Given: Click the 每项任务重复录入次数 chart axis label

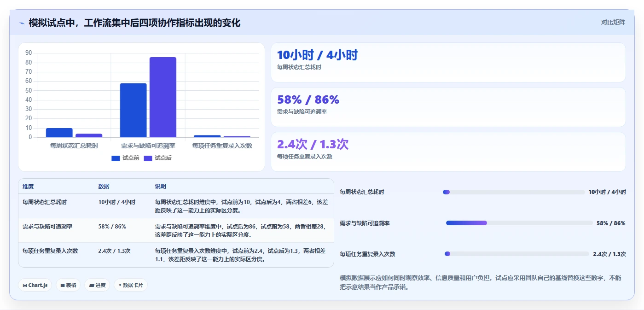Looking at the screenshot, I should [222, 146].
